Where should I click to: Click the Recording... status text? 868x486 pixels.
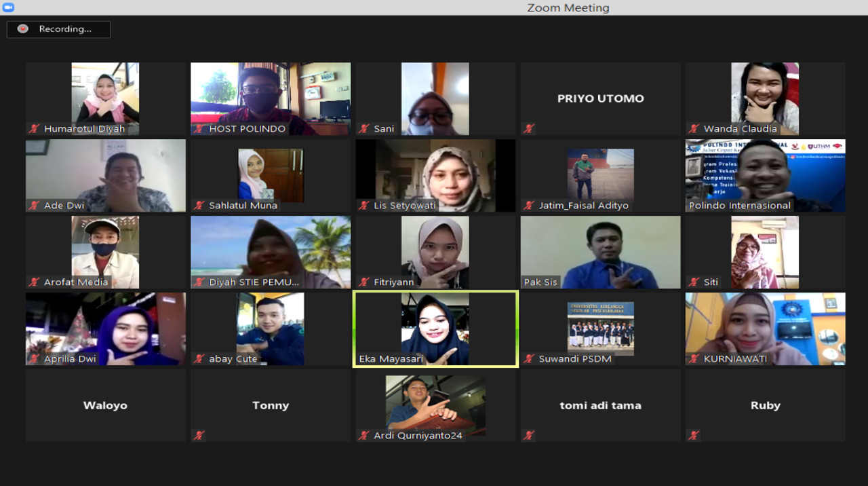point(65,29)
